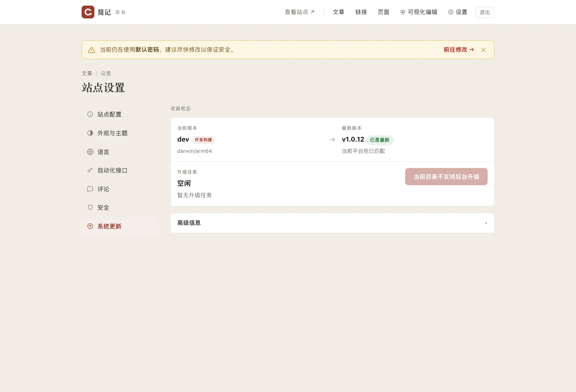Click the 高级信息 dropdown triangle
The image size is (576, 392).
486,223
